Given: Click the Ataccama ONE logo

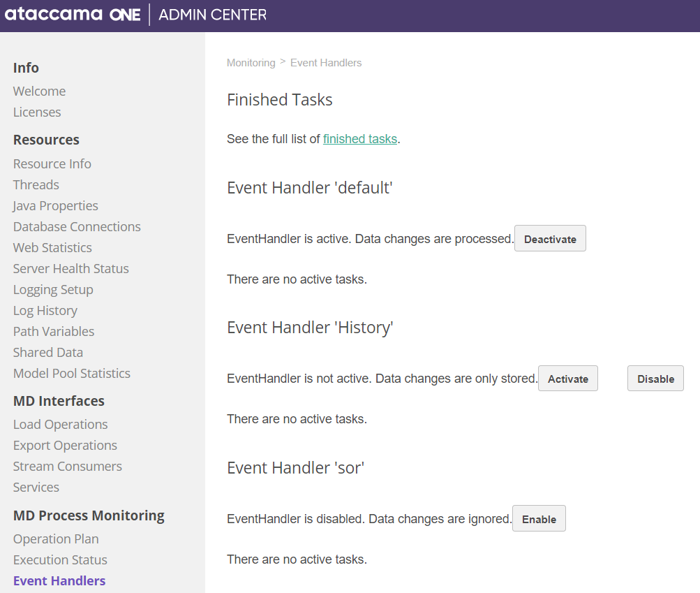Looking at the screenshot, I should click(x=73, y=15).
